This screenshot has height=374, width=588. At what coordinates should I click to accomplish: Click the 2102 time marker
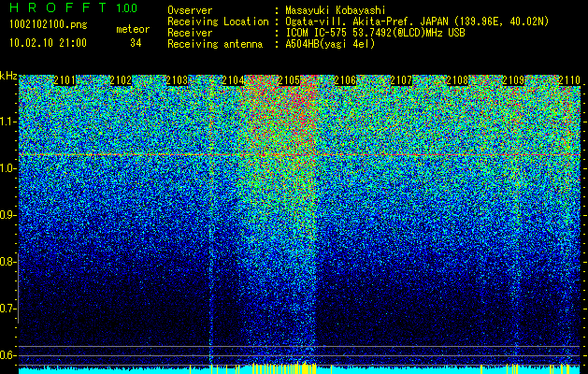coord(121,80)
